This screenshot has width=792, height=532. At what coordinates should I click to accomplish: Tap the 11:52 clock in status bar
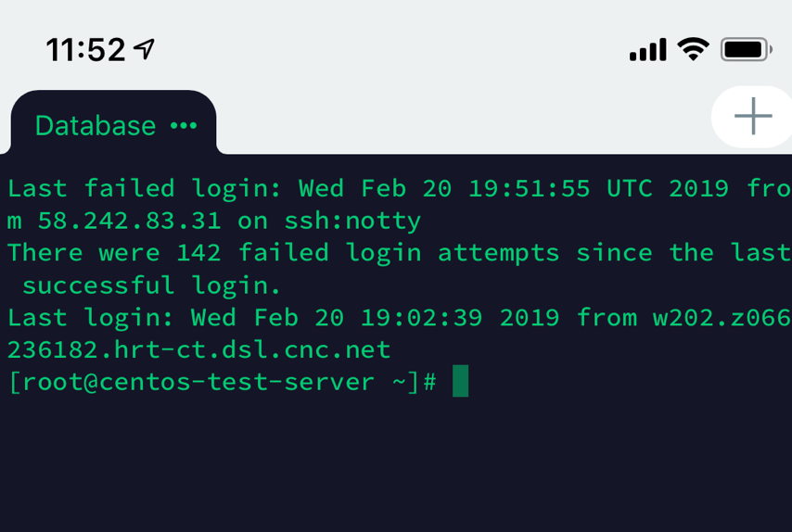[x=85, y=49]
